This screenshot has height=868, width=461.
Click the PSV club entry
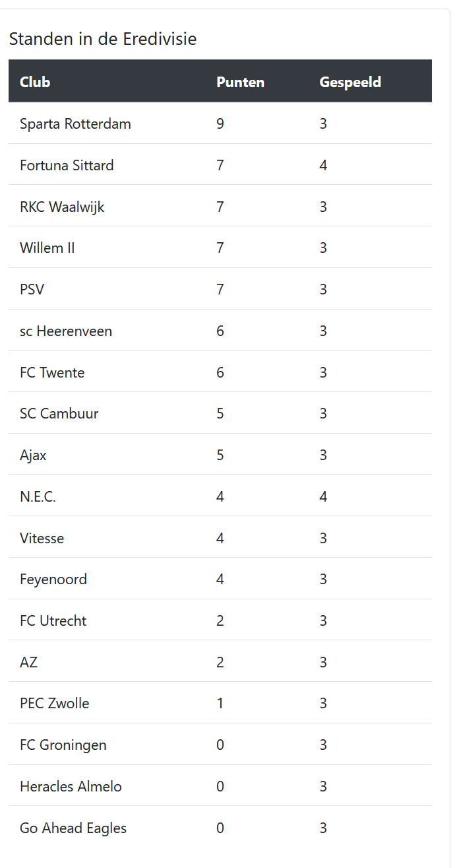point(32,289)
